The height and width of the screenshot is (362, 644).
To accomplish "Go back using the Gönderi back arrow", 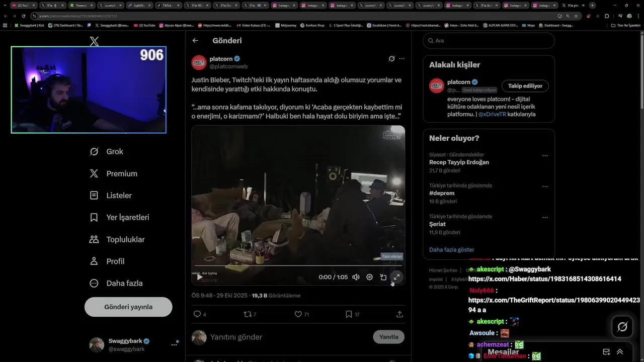I will click(195, 41).
